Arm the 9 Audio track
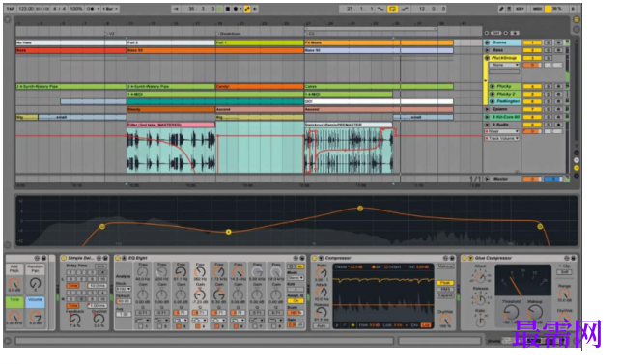 click(x=558, y=125)
